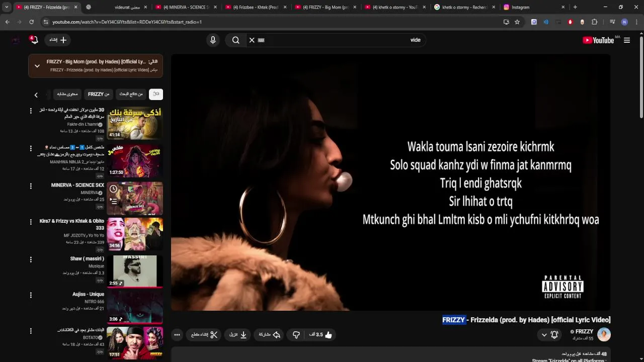
Task: Select the 'من نتائج البحث' filter chip
Action: 131,94
